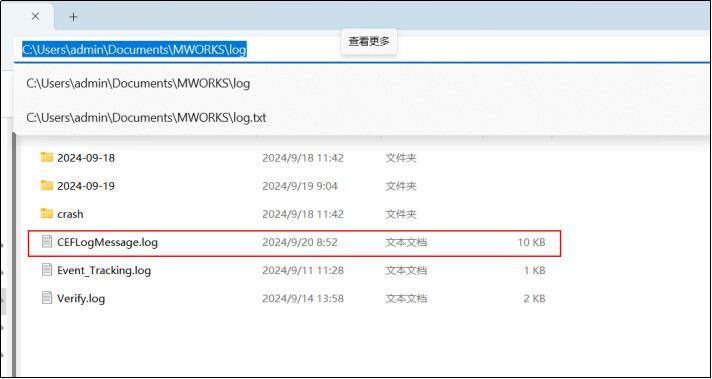The width and height of the screenshot is (712, 379).
Task: Click the CEFLogMessage.log file icon
Action: pyautogui.click(x=47, y=242)
